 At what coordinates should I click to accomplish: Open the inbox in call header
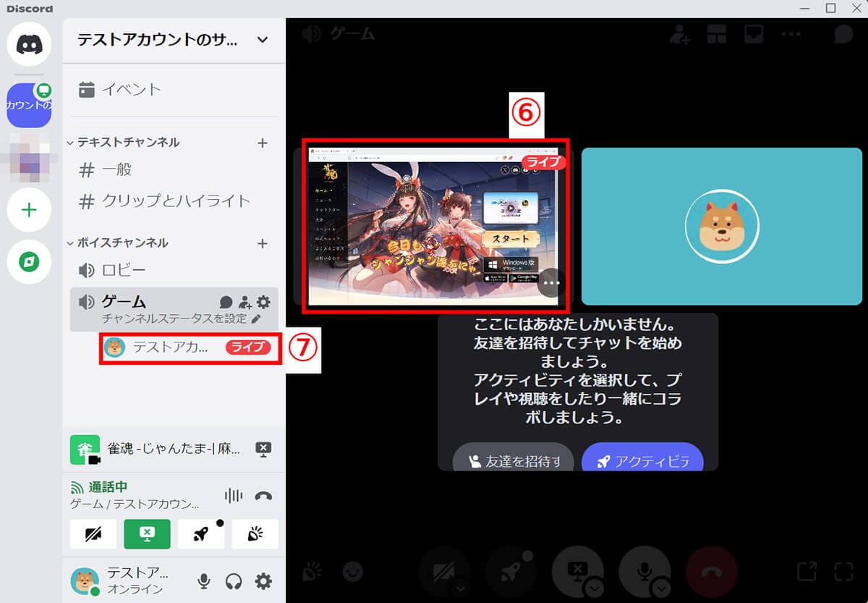click(753, 34)
